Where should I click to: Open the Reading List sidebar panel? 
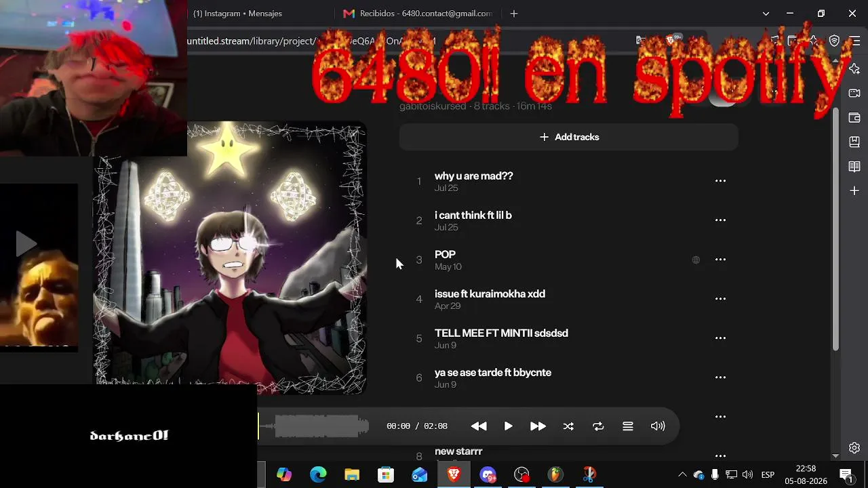click(854, 167)
